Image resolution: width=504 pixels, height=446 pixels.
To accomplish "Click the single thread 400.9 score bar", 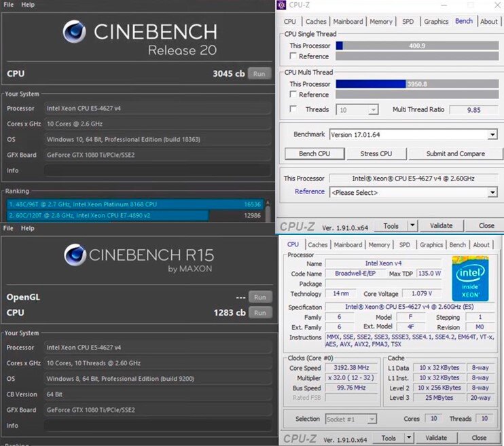I will (417, 45).
